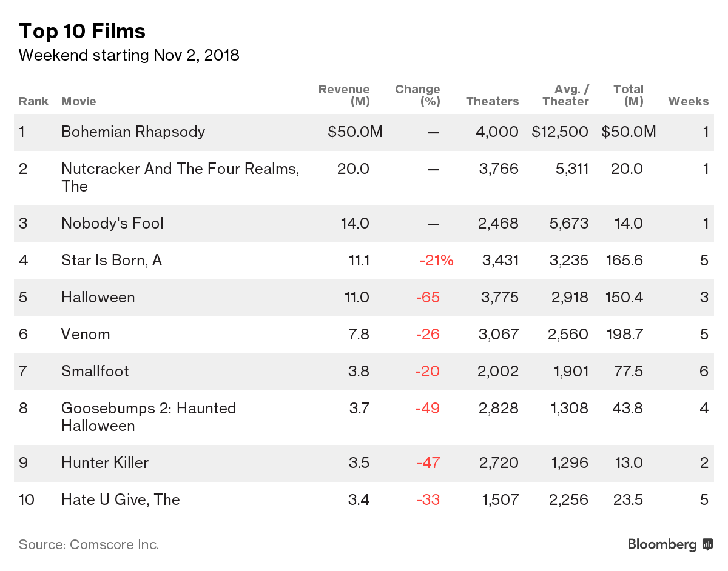Select the Weeks column header
The width and height of the screenshot is (728, 571).
point(688,101)
